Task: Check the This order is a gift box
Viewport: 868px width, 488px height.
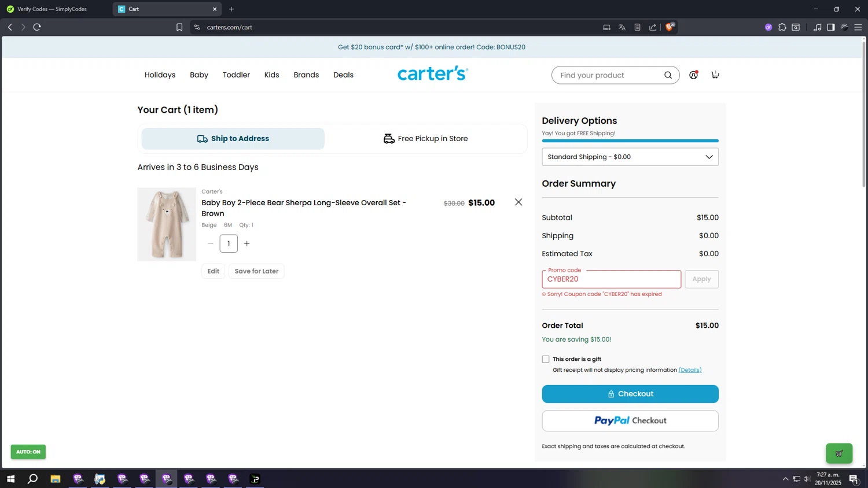Action: [x=546, y=359]
